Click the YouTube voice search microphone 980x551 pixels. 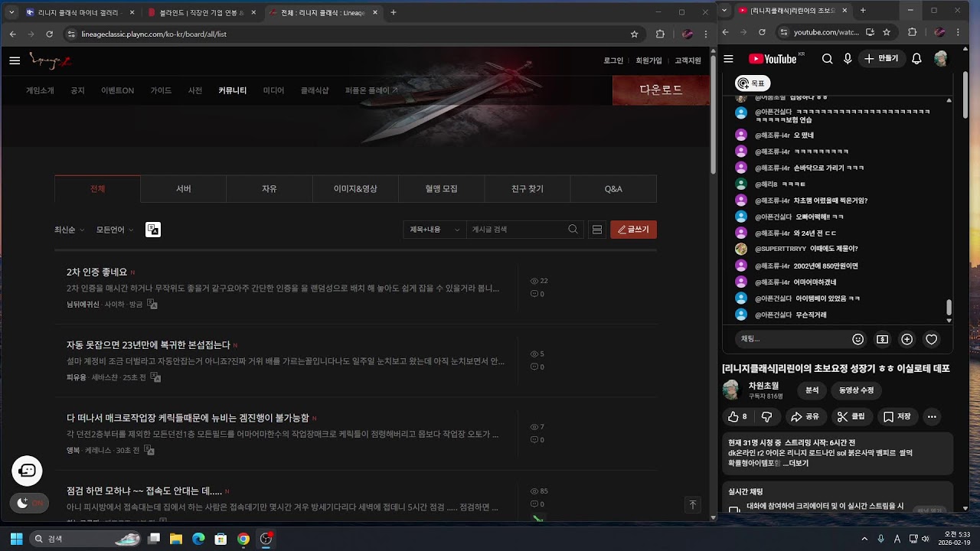tap(848, 59)
